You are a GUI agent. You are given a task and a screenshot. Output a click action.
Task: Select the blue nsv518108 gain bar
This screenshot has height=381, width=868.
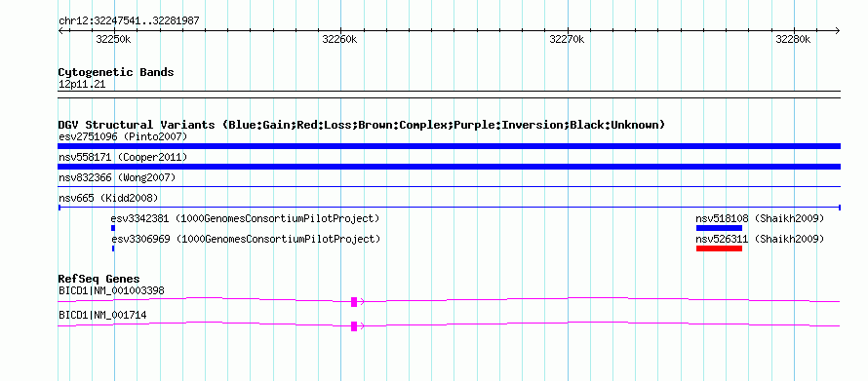pos(719,228)
